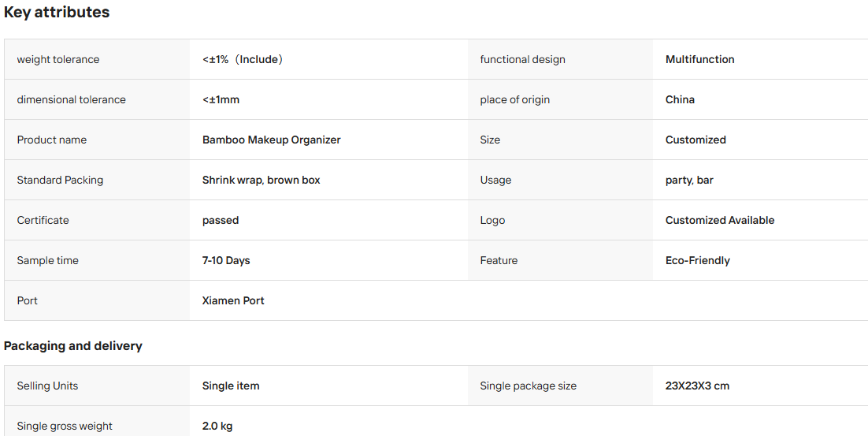Click the Multifunction functional design value

699,59
